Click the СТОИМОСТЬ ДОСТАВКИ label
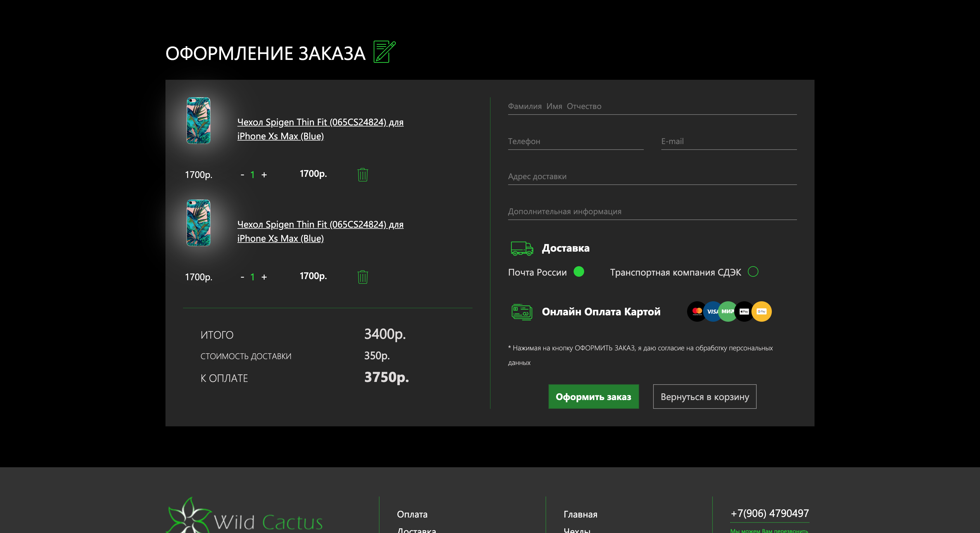 click(246, 356)
